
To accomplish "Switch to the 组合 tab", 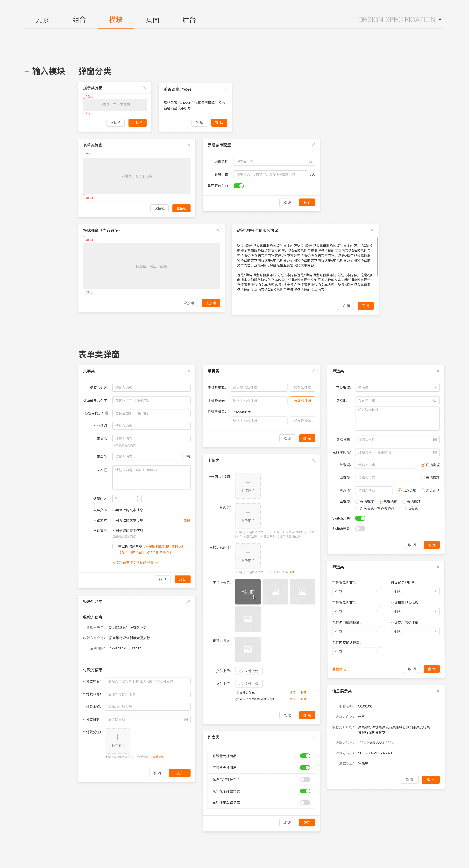I will (79, 20).
